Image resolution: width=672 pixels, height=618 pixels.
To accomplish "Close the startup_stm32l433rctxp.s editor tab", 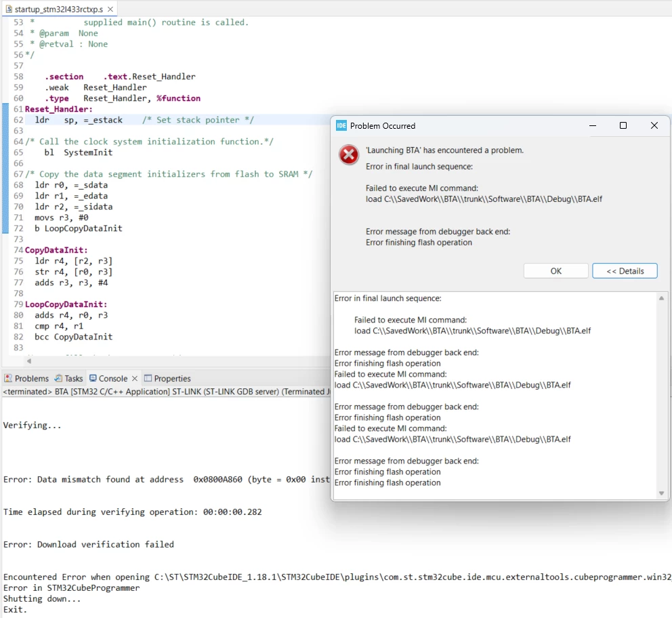I will pyautogui.click(x=110, y=9).
